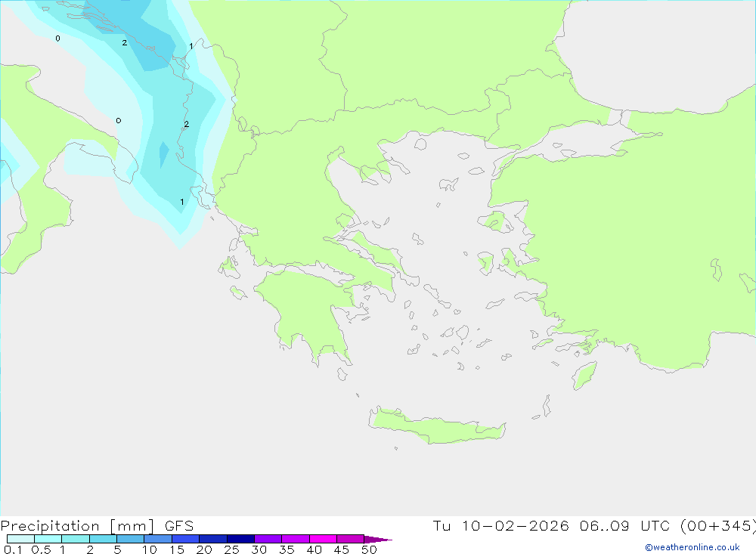
Task: Click the 0.1–0.5 mm lightest cyan legend swatch
Action: click(20, 539)
